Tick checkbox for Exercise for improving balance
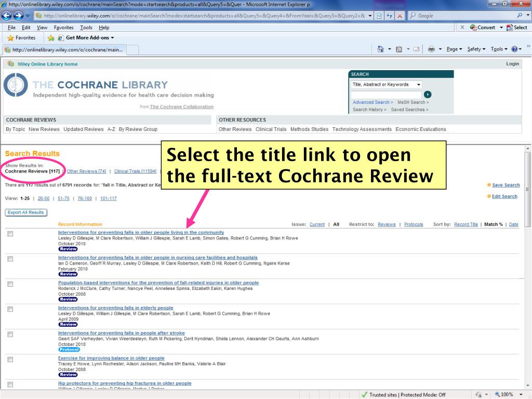 (10, 360)
